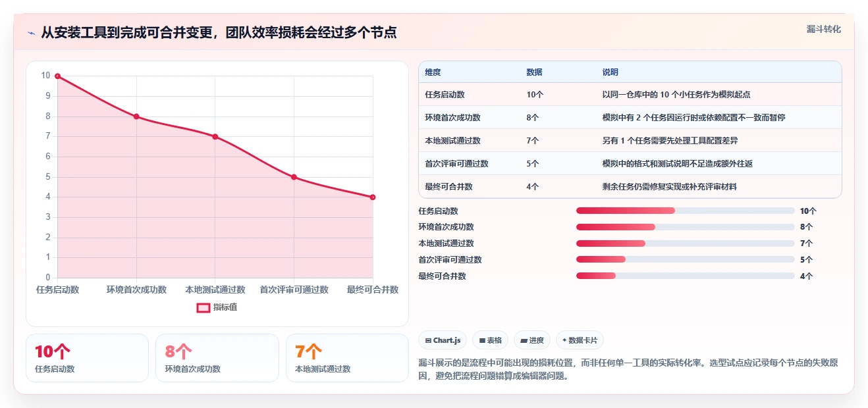Select the chart point at 本地测试通过数 value 7
Viewport: 868px width, 408px height.
[x=215, y=136]
